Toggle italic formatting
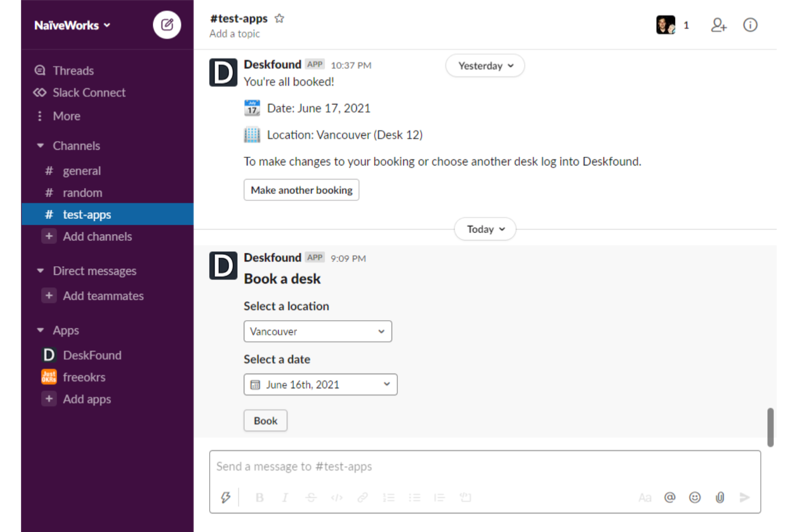798x532 pixels. pos(285,497)
